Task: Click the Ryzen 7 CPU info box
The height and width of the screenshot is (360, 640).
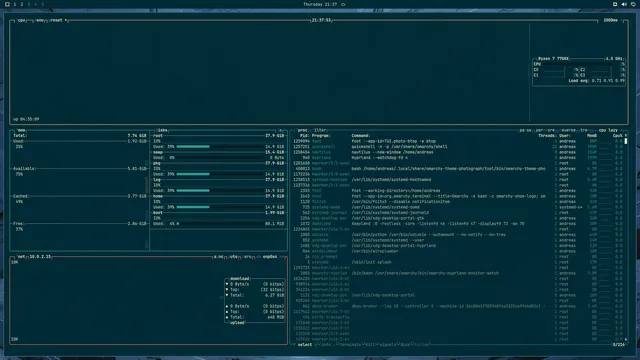Action: (579, 72)
